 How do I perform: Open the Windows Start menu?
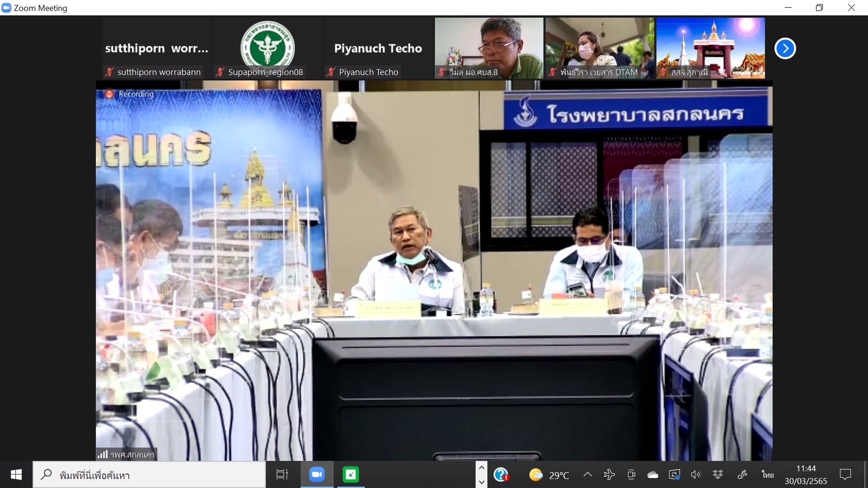(16, 475)
